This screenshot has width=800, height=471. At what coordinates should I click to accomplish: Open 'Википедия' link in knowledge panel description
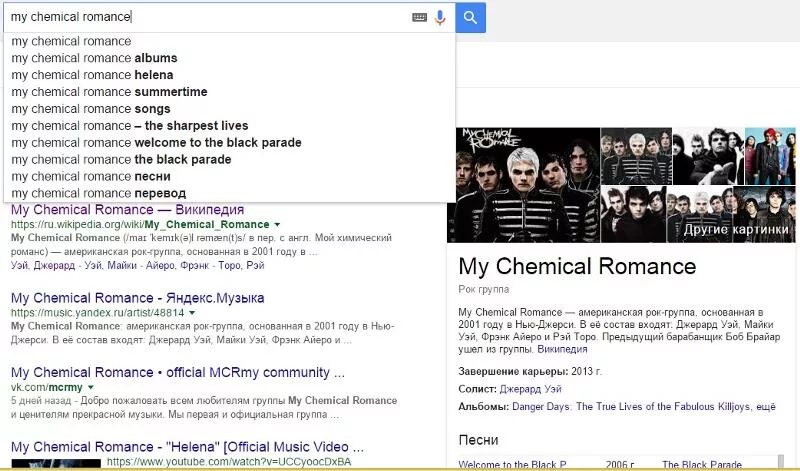tap(562, 350)
